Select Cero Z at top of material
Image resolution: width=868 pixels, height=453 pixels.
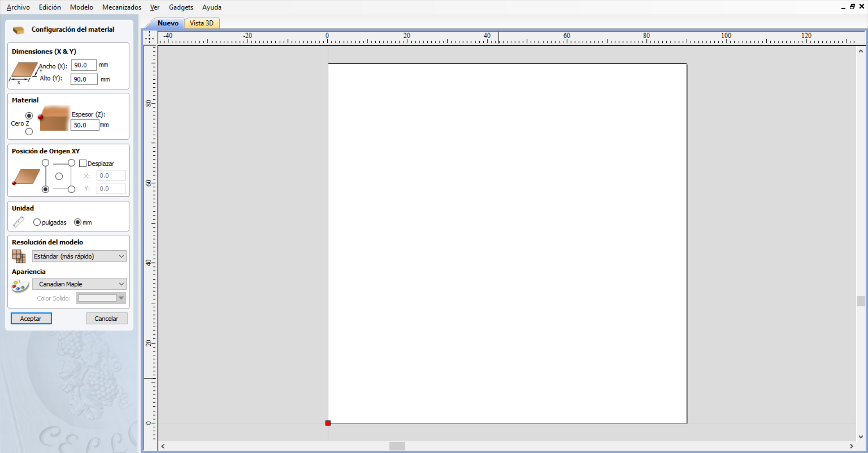(29, 115)
